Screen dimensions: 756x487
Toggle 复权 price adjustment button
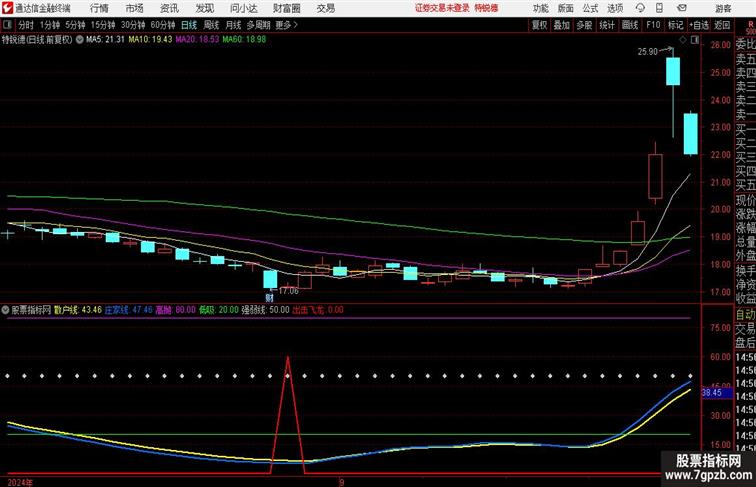(540, 25)
